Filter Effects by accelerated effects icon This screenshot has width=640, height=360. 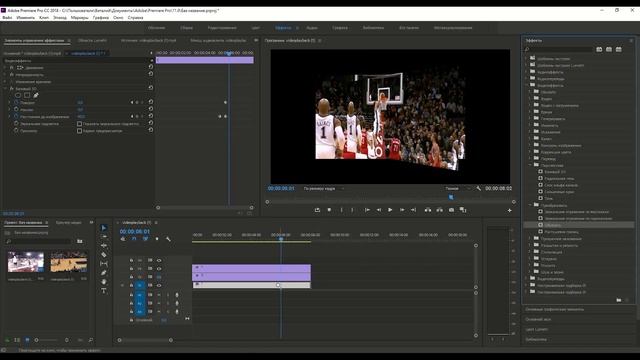point(599,49)
